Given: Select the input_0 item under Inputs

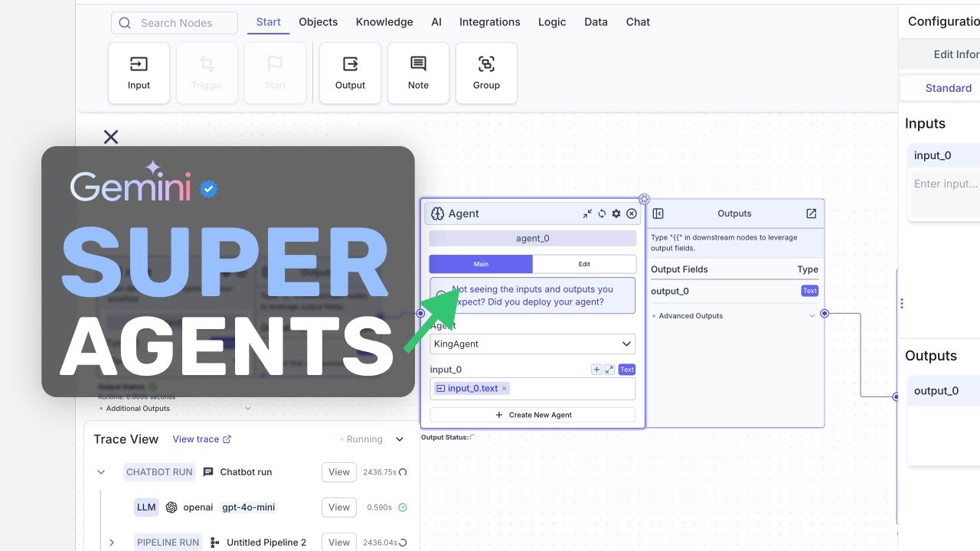Looking at the screenshot, I should [944, 155].
